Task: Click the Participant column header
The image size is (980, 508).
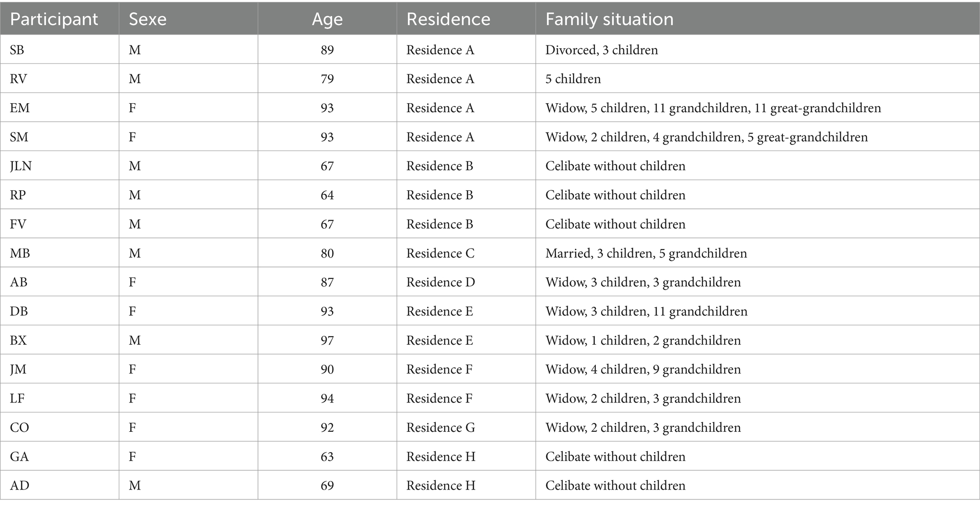Action: pyautogui.click(x=54, y=19)
